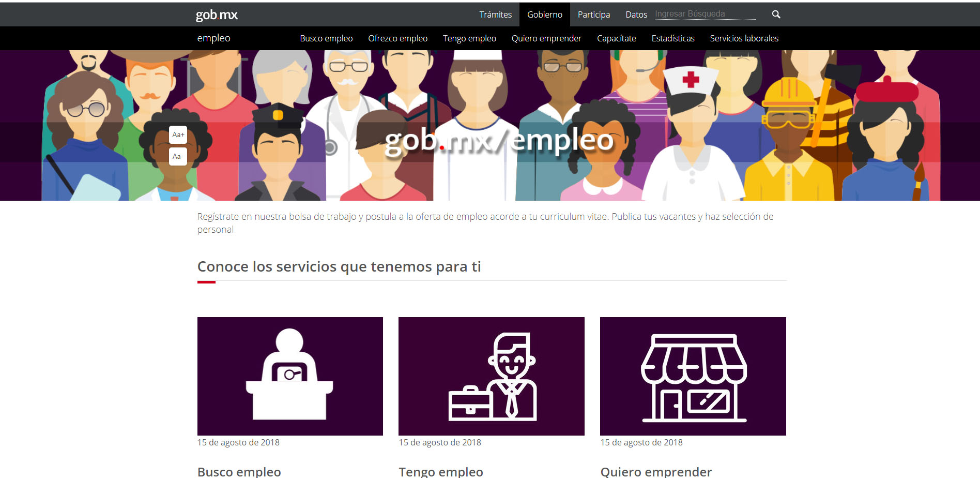This screenshot has width=980, height=478.
Task: Open the Quiero emprender storefront icon tile
Action: [693, 376]
